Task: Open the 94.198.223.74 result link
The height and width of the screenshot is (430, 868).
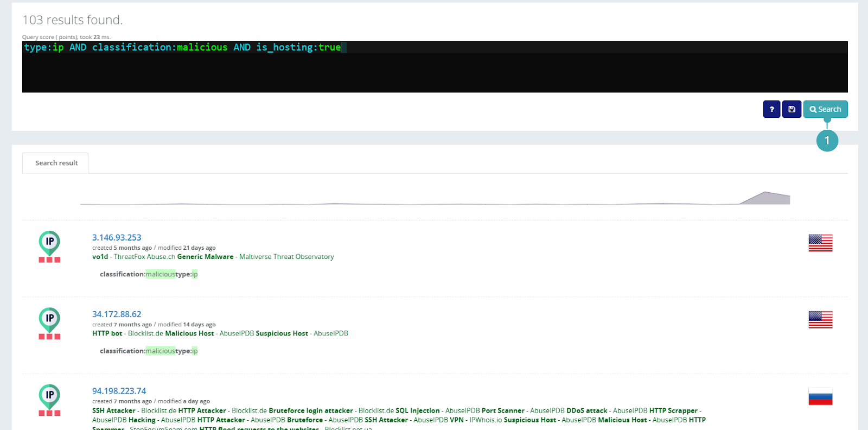Action: tap(119, 391)
